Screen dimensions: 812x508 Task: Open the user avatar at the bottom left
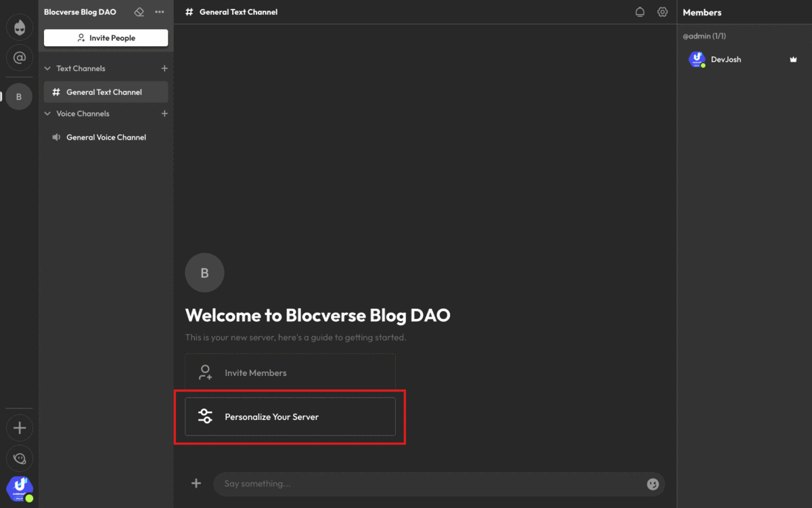click(19, 490)
